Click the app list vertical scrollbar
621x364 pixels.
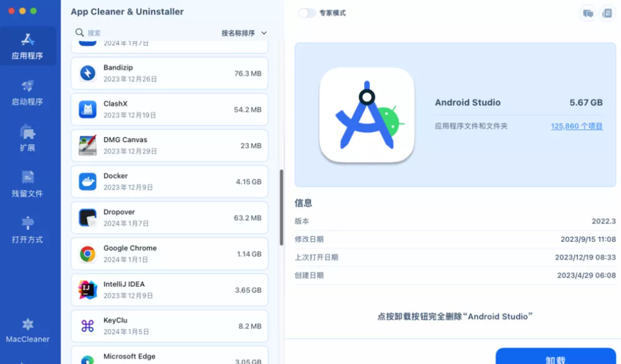coord(282,208)
